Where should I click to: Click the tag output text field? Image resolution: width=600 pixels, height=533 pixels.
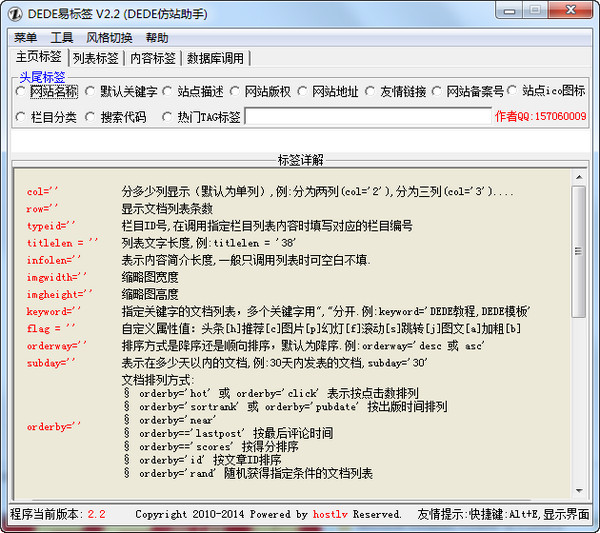[368, 116]
